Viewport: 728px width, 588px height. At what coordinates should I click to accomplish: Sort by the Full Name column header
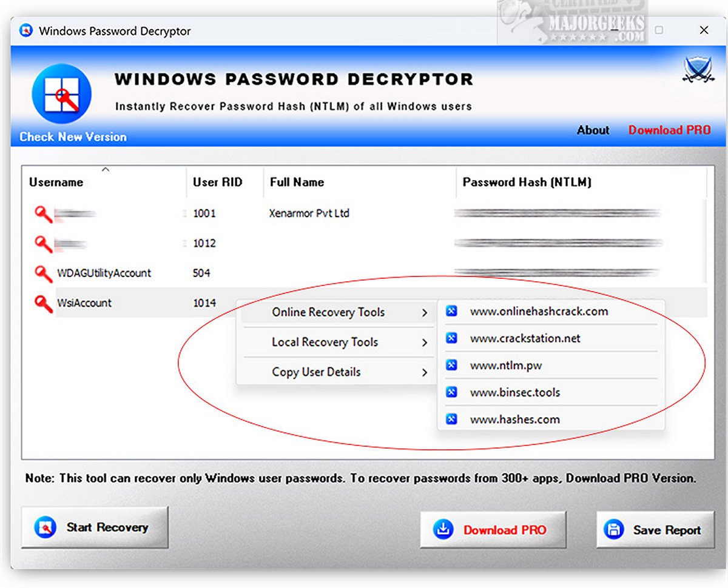pos(360,182)
